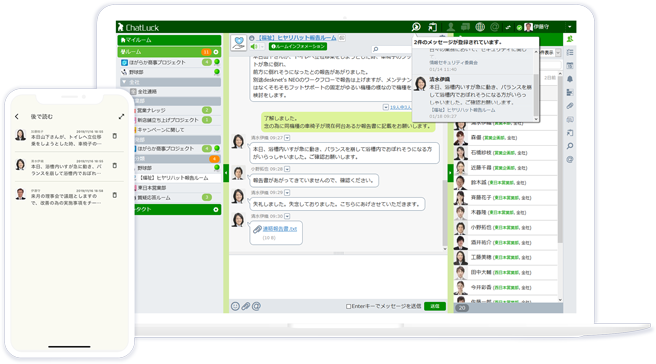Image resolution: width=656 pixels, height=364 pixels.
Task: Open message menu arrow at 09:27
Action: (x=287, y=138)
